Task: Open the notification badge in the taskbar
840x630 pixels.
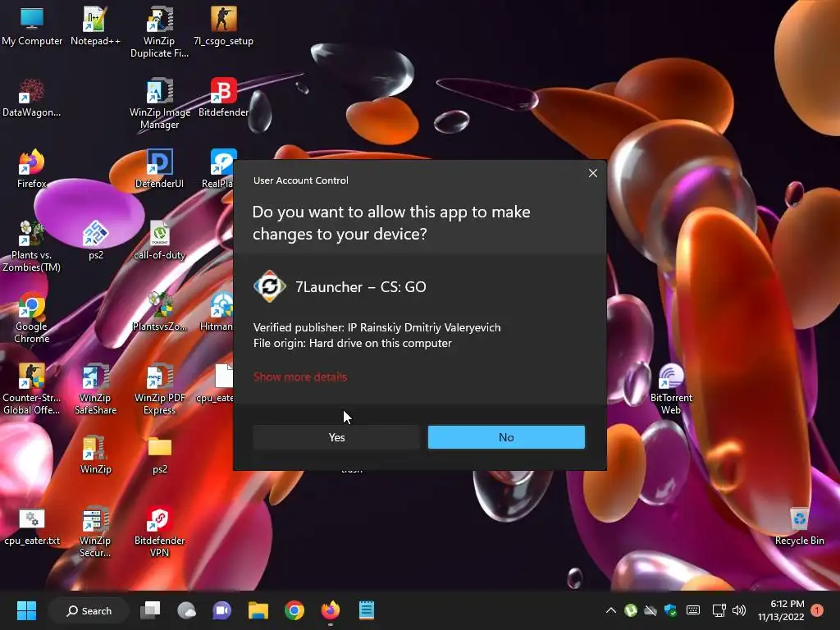Action: coord(817,610)
